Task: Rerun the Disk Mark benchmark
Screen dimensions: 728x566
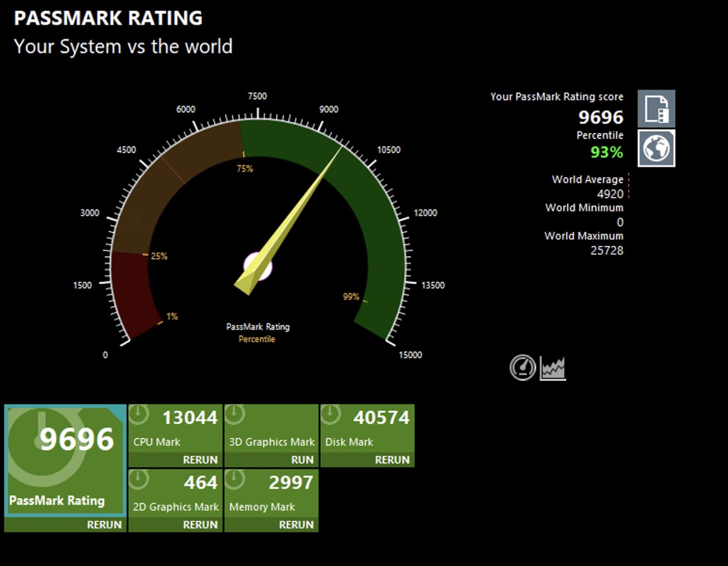Action: pyautogui.click(x=392, y=460)
